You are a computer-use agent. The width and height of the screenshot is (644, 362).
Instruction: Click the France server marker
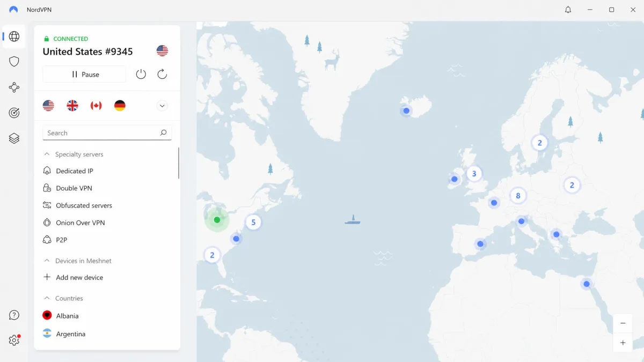coord(494,203)
